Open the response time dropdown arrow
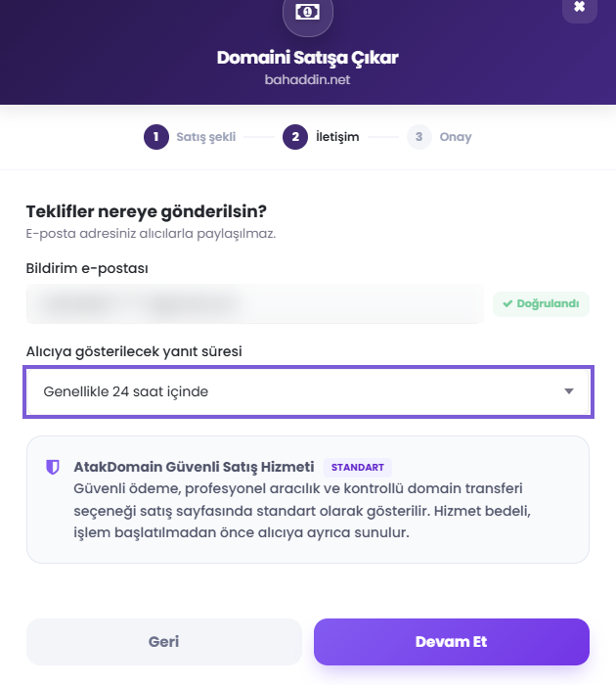Screen dimensions: 616x685 point(568,391)
